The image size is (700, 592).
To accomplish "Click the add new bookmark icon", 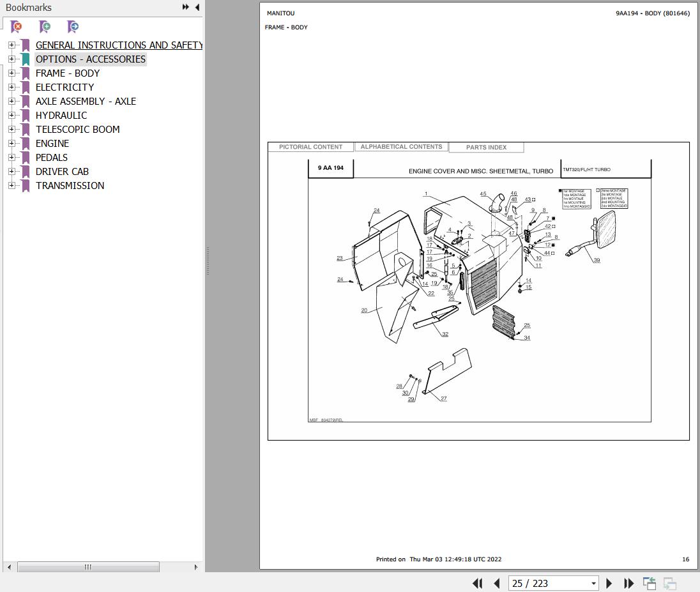I will [x=45, y=27].
